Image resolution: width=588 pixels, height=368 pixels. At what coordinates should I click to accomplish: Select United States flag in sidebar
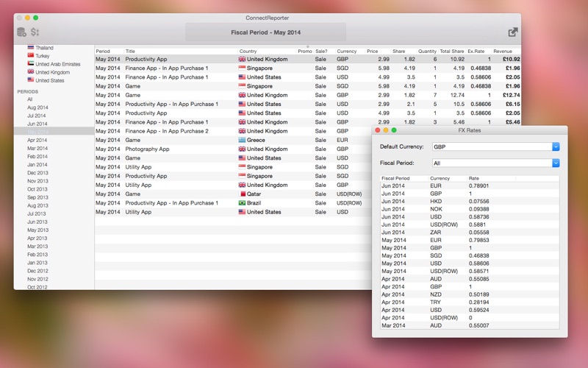tap(31, 80)
